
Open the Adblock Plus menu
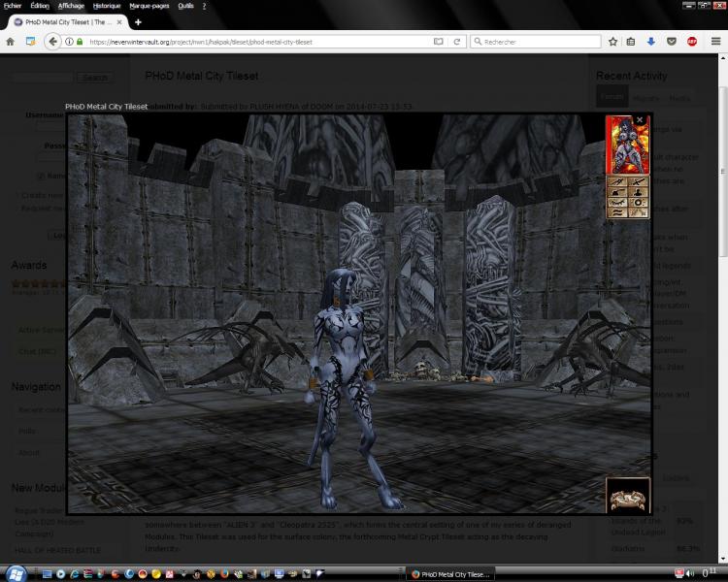point(692,42)
